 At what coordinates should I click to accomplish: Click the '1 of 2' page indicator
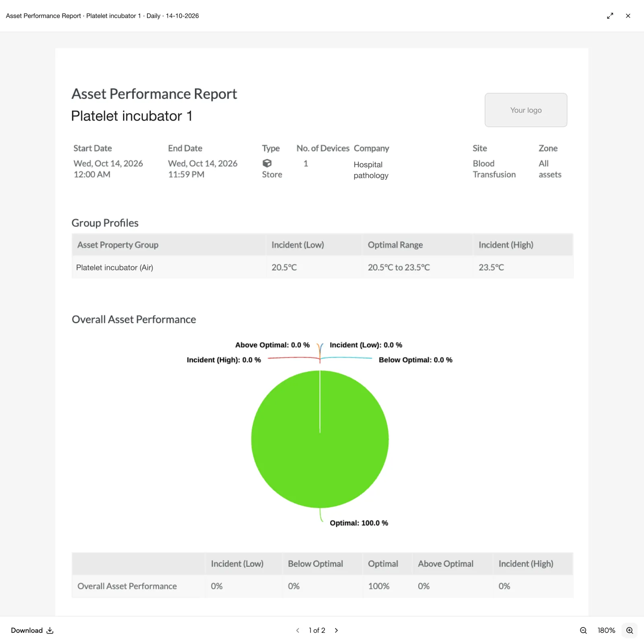click(317, 630)
